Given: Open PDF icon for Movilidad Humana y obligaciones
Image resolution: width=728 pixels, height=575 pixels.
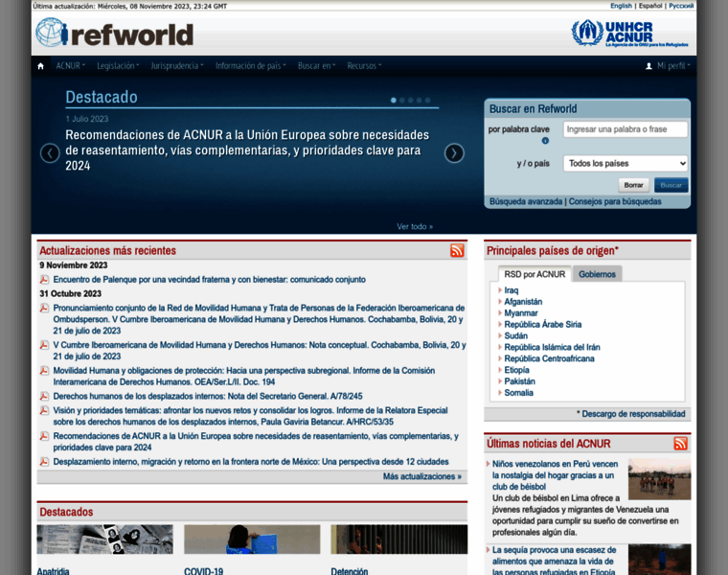Looking at the screenshot, I should coord(44,371).
